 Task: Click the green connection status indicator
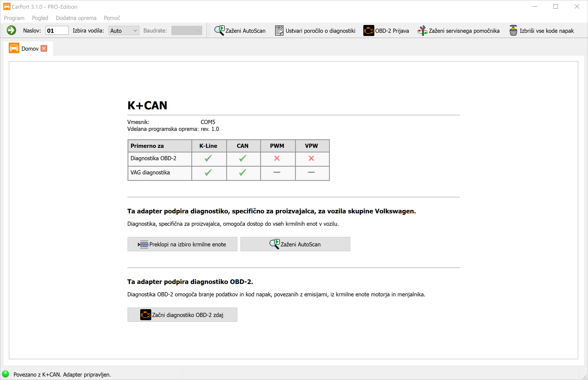(6, 374)
